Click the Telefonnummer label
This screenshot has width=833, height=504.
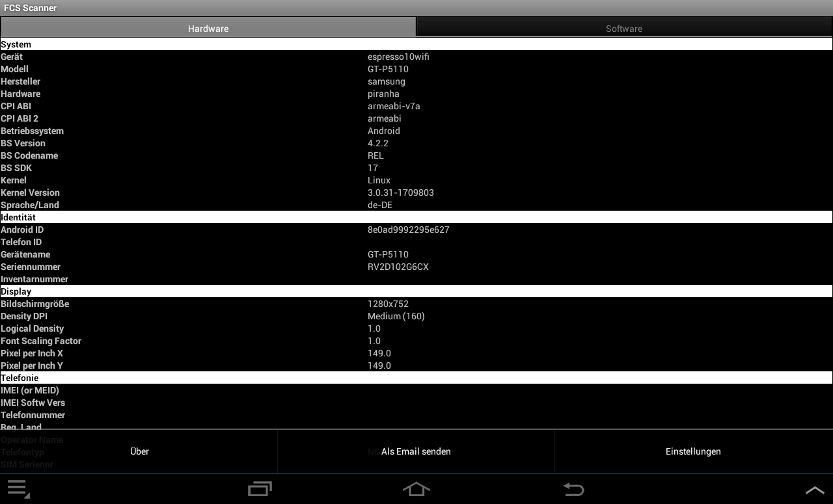point(33,415)
